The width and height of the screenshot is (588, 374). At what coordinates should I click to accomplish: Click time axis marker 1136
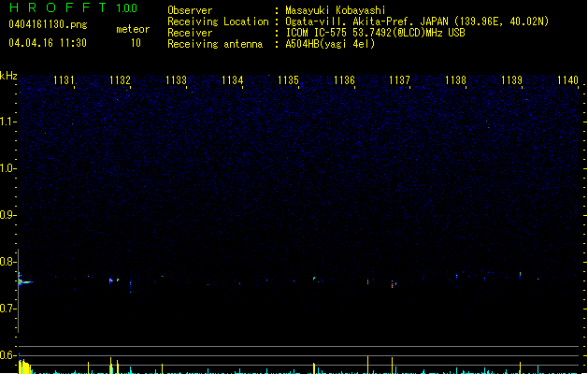pyautogui.click(x=344, y=80)
